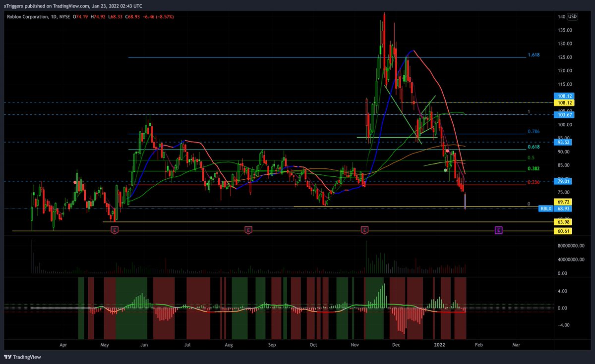Click the blue RBLX ticker label on price axis
The image size is (595, 364).
545,208
